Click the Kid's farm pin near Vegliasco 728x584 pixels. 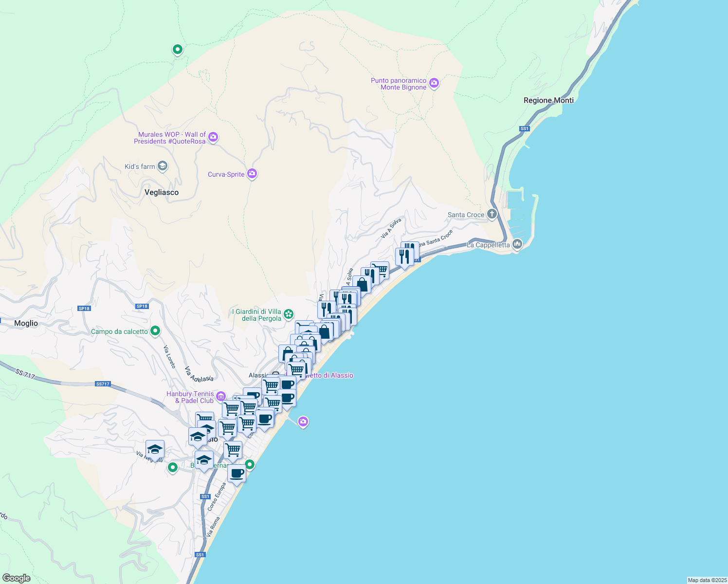tap(162, 166)
